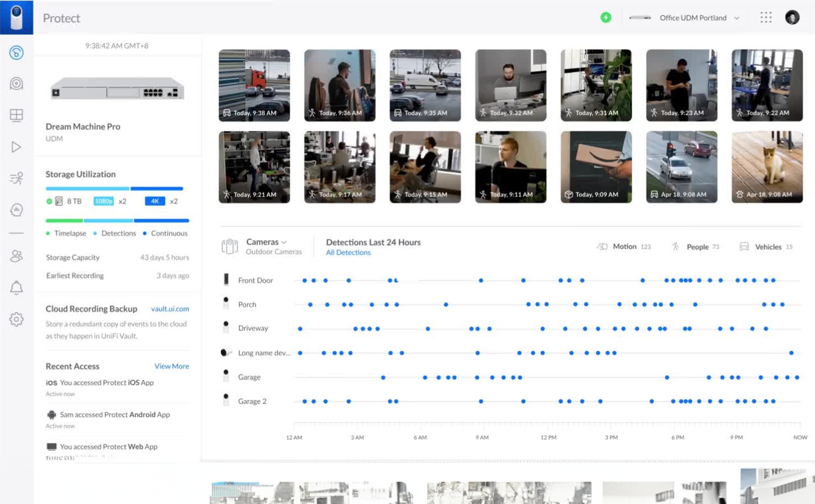Viewport: 815px width, 504px height.
Task: Open the user profile avatar
Action: click(792, 18)
